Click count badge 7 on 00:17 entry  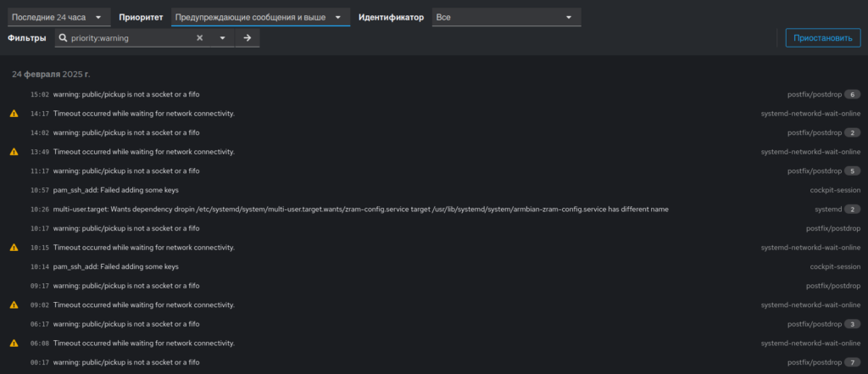(x=853, y=362)
